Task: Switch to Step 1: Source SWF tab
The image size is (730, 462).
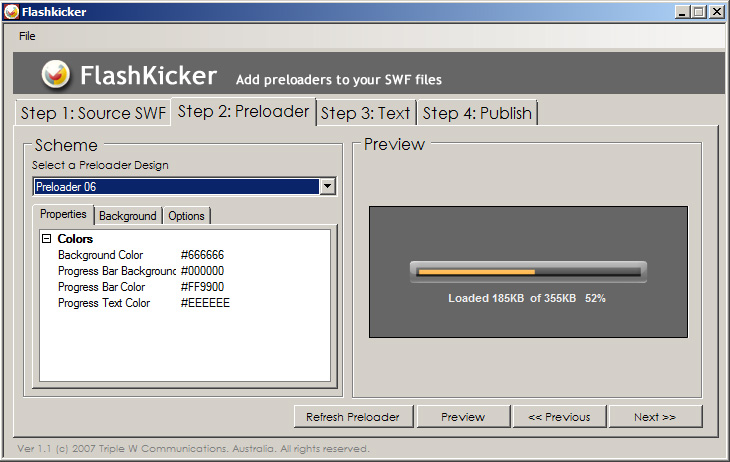Action: coord(93,113)
